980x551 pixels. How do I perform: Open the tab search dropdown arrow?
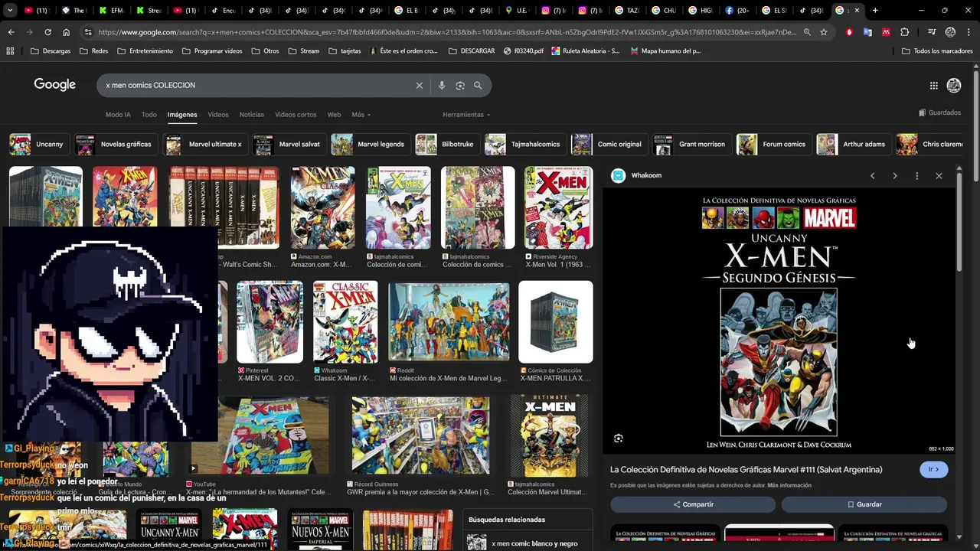click(x=10, y=10)
